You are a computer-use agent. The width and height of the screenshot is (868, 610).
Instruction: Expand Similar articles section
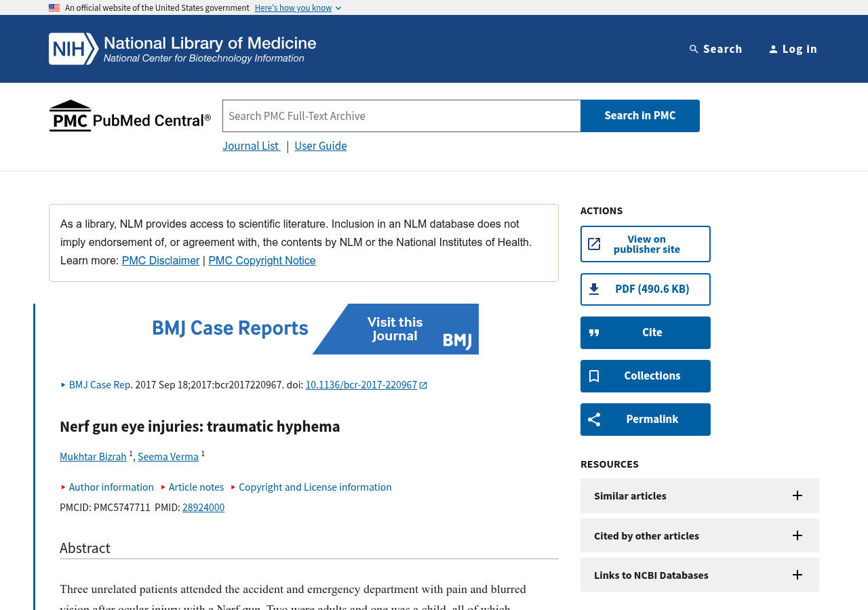(700, 495)
